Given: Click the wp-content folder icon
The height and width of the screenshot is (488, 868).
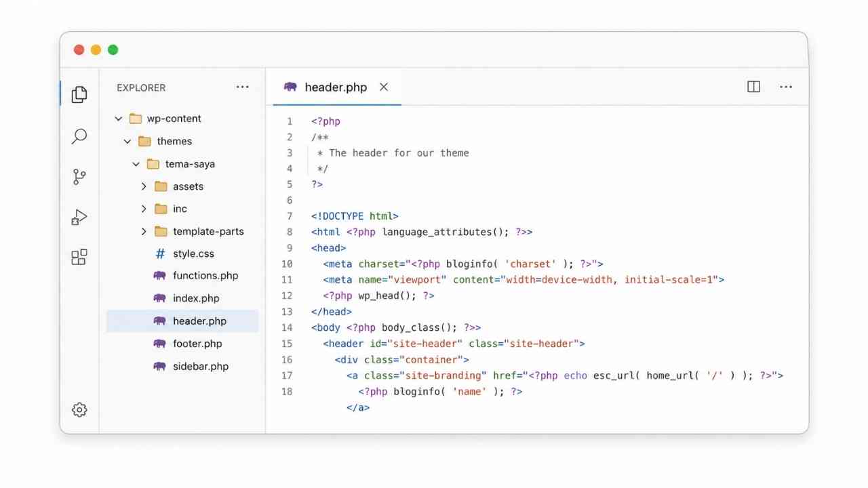Looking at the screenshot, I should (x=136, y=119).
